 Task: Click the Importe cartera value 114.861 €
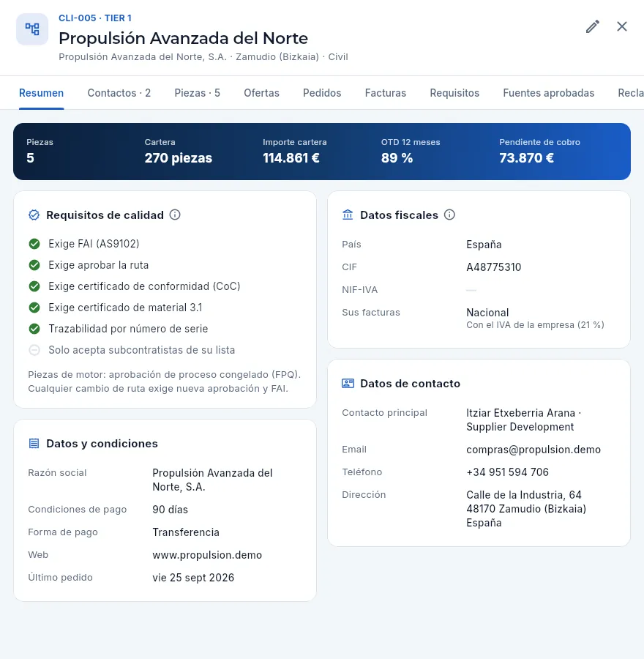[291, 158]
